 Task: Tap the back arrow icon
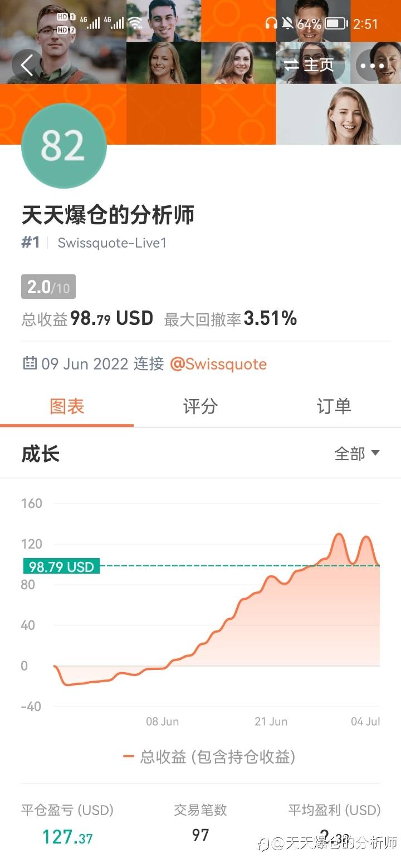coord(27,65)
